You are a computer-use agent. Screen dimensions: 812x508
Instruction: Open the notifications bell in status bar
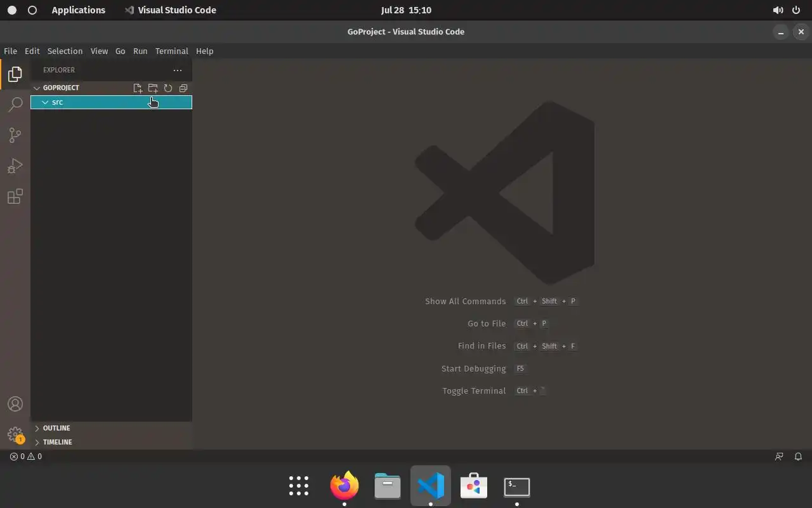[799, 456]
